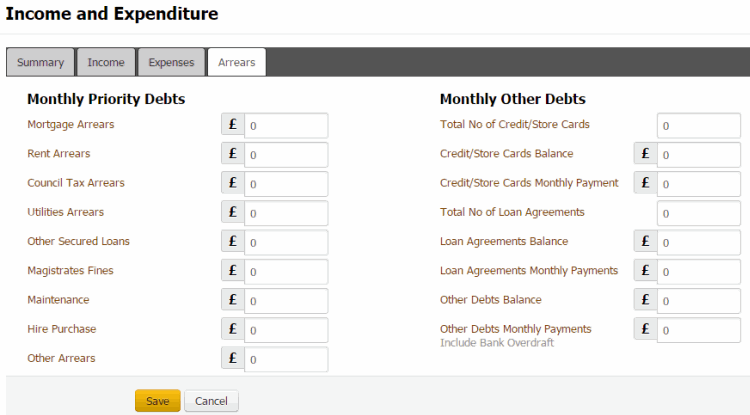This screenshot has height=415, width=750.
Task: Focus the Credit/Store Cards Monthly Payment field
Action: point(699,184)
